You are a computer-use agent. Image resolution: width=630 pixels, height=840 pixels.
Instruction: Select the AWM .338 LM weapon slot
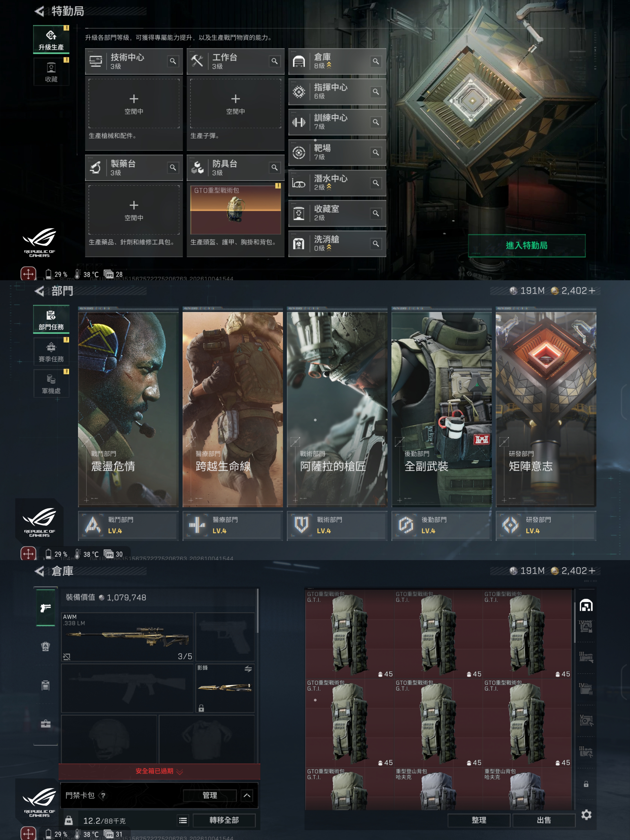coord(128,637)
